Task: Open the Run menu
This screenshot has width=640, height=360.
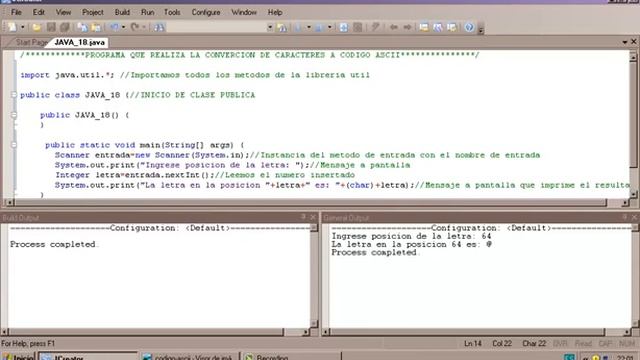Action: click(147, 12)
